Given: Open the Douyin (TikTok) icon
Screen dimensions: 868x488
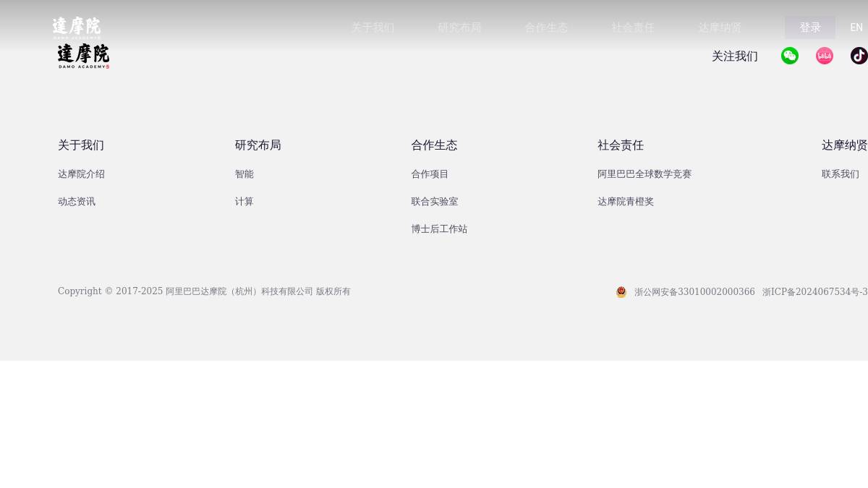Looking at the screenshot, I should point(859,56).
